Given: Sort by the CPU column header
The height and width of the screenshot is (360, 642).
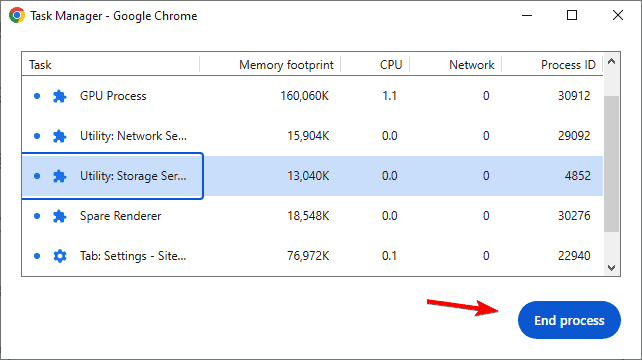Looking at the screenshot, I should coord(391,65).
